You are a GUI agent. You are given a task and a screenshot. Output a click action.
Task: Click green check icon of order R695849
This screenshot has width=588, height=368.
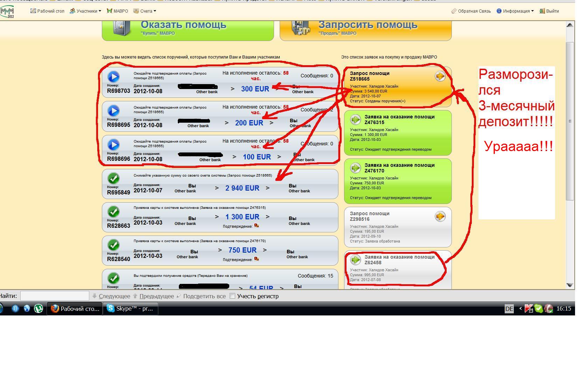[x=113, y=178]
